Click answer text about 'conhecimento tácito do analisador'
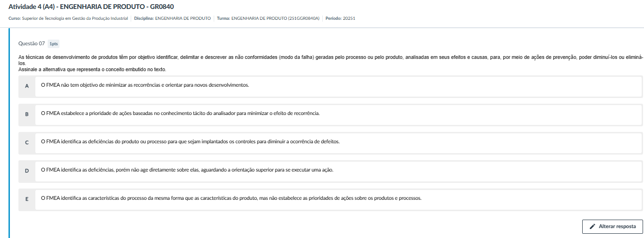 [x=180, y=114]
